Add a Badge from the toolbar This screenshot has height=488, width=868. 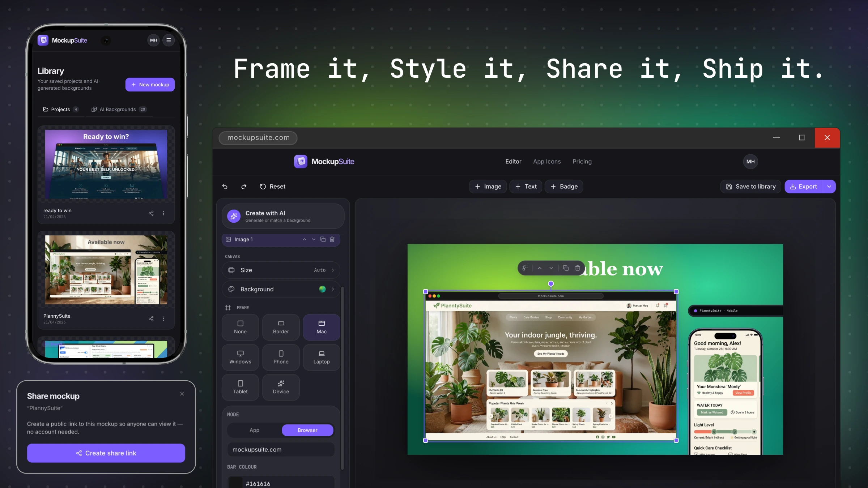click(x=564, y=187)
